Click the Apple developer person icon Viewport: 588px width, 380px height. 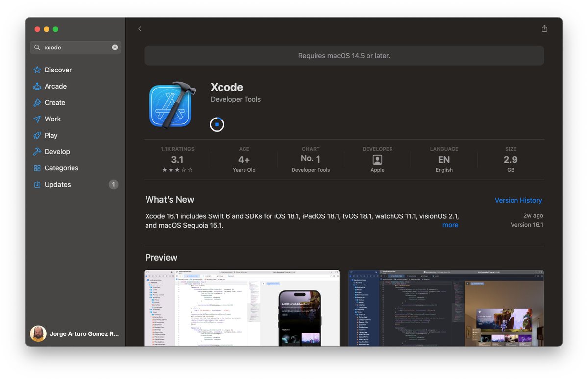[x=377, y=160]
